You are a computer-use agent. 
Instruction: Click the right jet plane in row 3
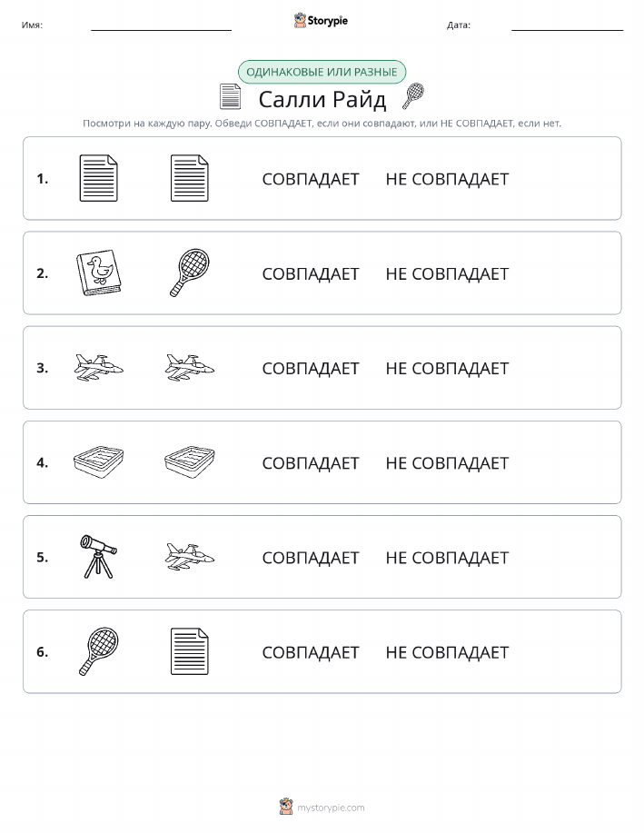point(190,368)
